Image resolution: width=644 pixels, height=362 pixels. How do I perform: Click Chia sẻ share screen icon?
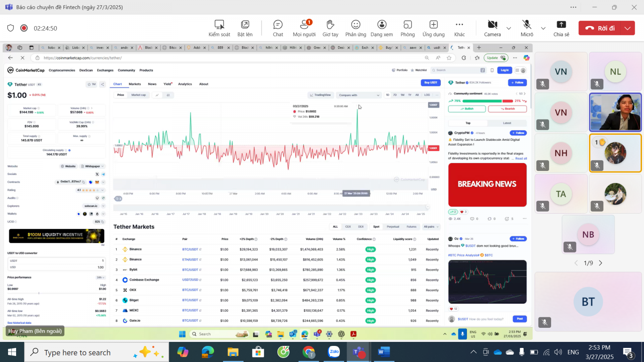click(x=561, y=28)
